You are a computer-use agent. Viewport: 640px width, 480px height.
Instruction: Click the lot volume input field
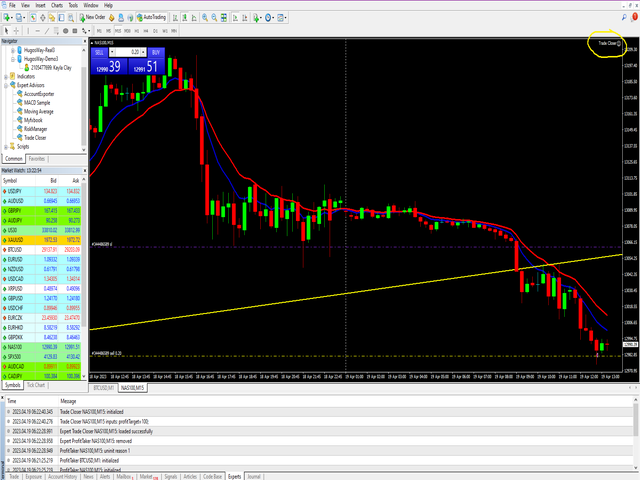pos(127,52)
